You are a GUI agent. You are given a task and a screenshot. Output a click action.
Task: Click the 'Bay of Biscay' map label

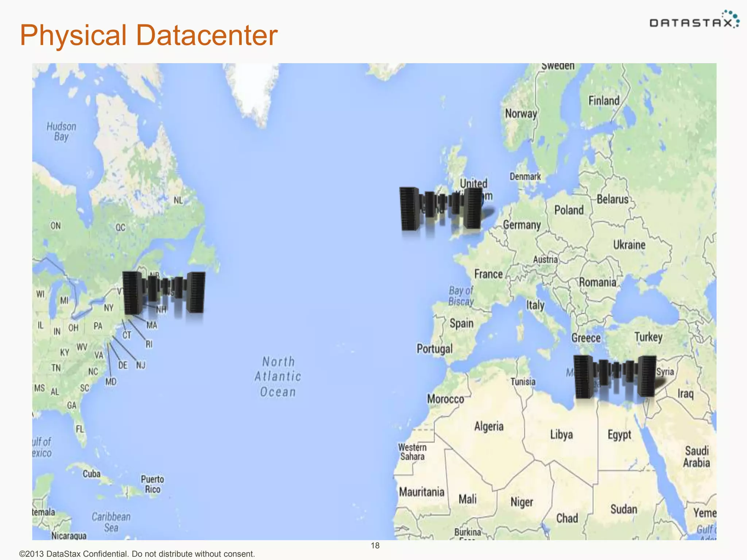click(x=461, y=296)
